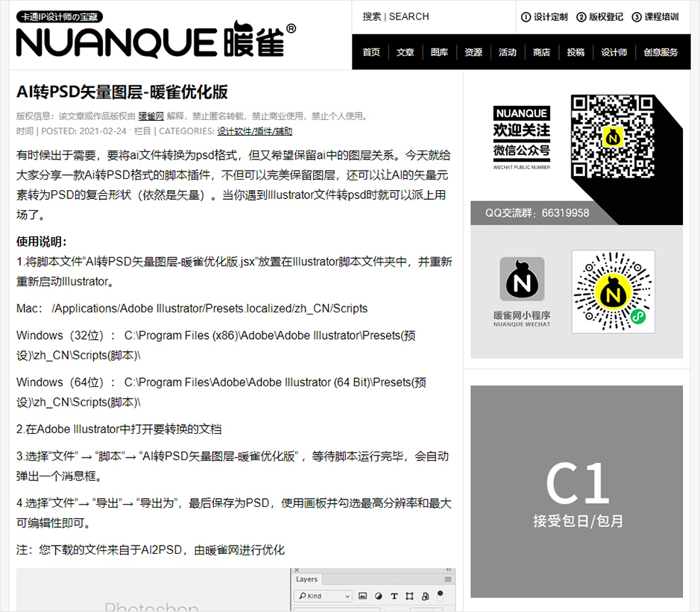The height and width of the screenshot is (612, 700).
Task: Click step 2 在Adobe Illustrator中打开要转换的文档
Action: [x=119, y=429]
